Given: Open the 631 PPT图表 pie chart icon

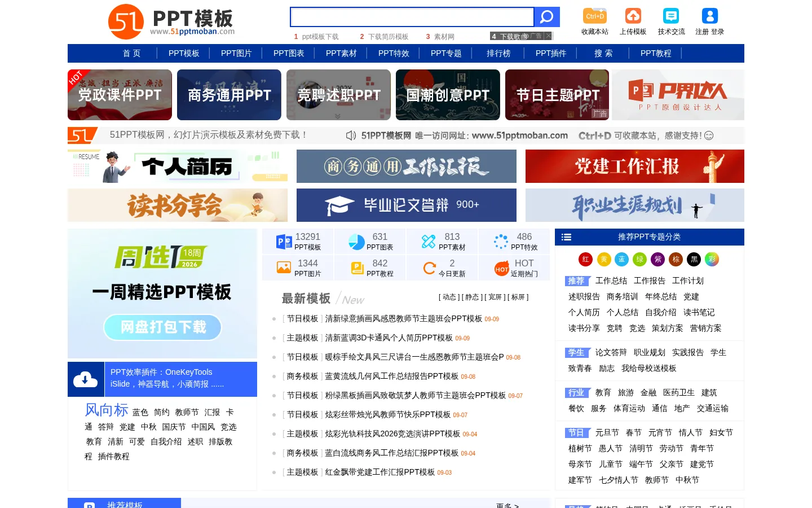Looking at the screenshot, I should click(x=356, y=242).
